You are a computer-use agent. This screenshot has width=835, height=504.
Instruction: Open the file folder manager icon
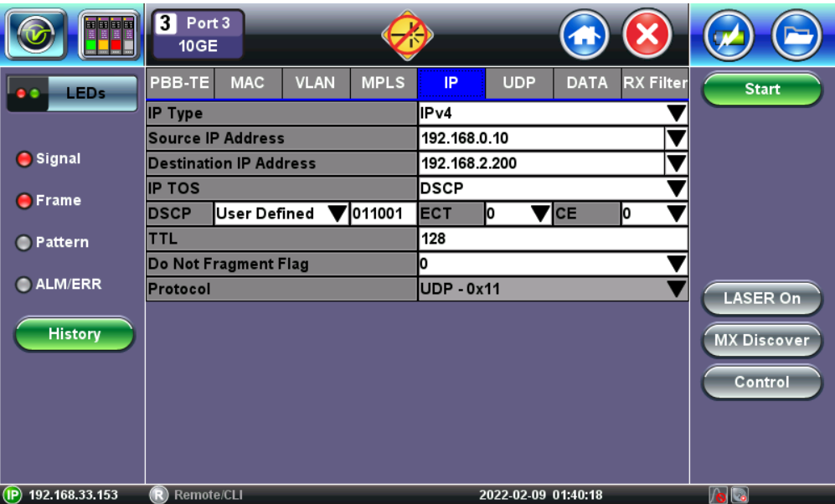pos(797,36)
